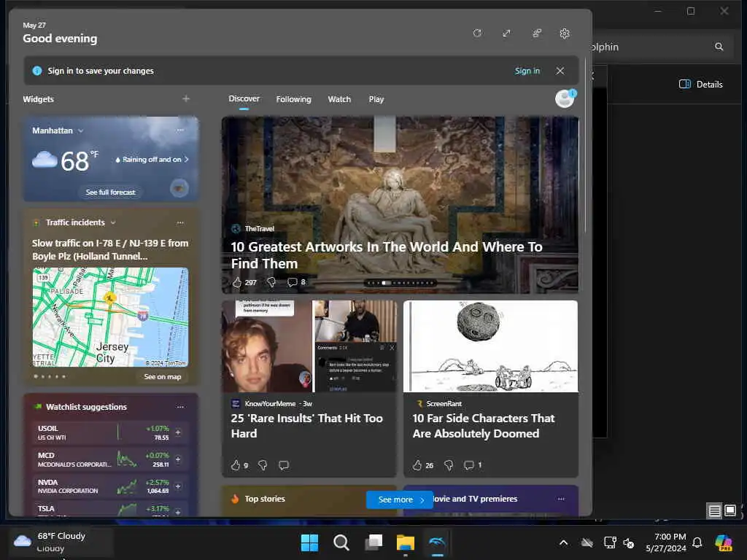Expand the Manhattan location dropdown
Image resolution: width=747 pixels, height=560 pixels.
(x=80, y=131)
